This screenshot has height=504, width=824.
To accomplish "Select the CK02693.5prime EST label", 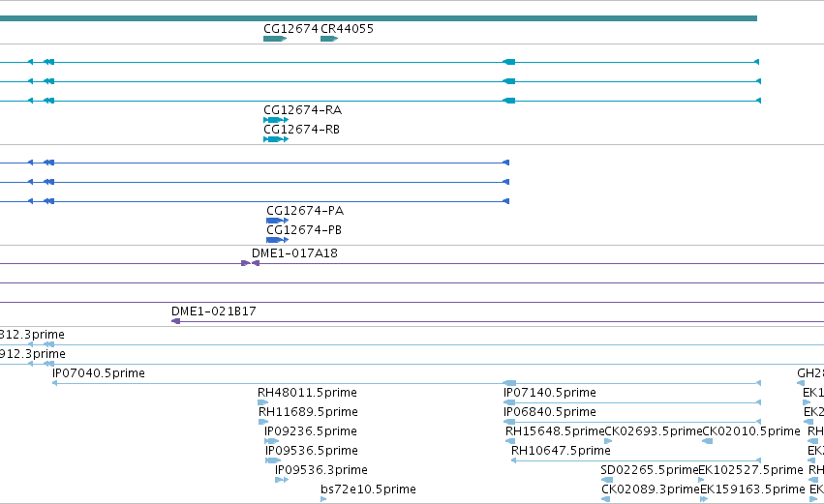I will 654,432.
